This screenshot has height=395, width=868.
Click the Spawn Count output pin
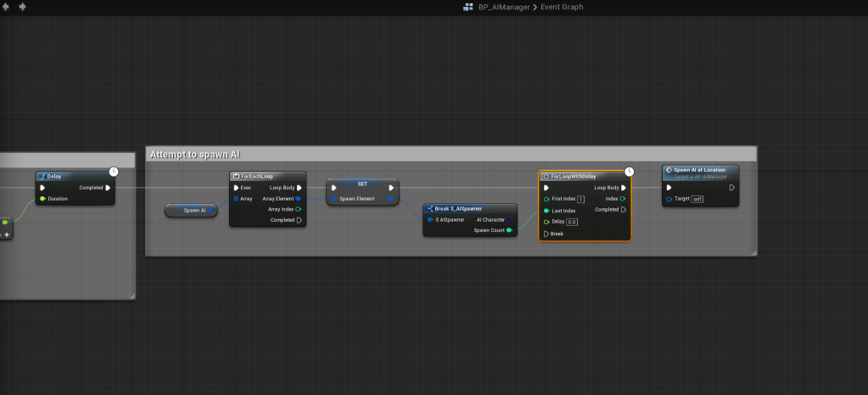(x=509, y=230)
